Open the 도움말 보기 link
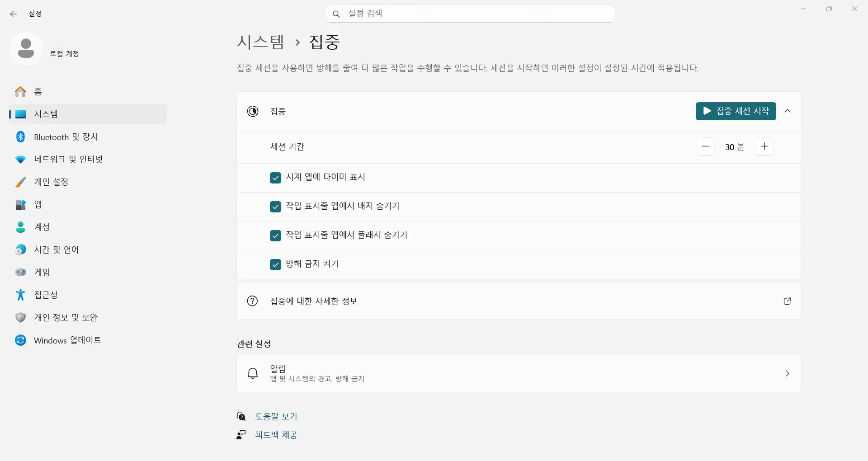868x461 pixels. click(x=276, y=416)
